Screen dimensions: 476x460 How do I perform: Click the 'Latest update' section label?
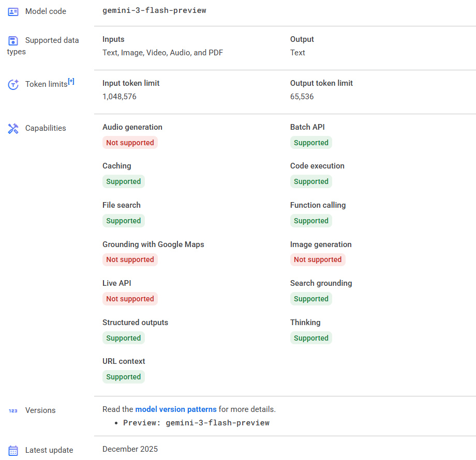49,450
